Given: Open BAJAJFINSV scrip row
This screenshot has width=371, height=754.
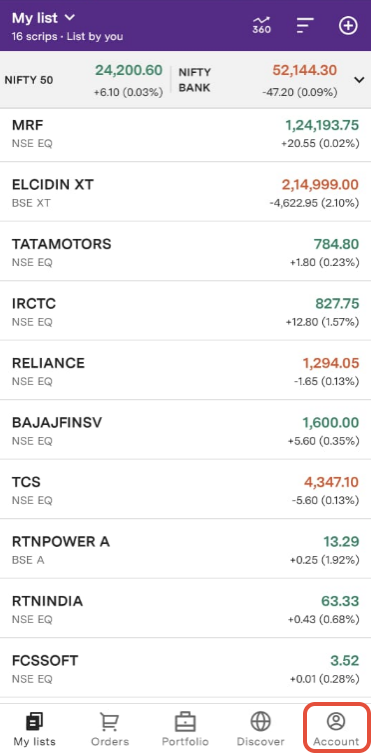Looking at the screenshot, I should point(186,430).
